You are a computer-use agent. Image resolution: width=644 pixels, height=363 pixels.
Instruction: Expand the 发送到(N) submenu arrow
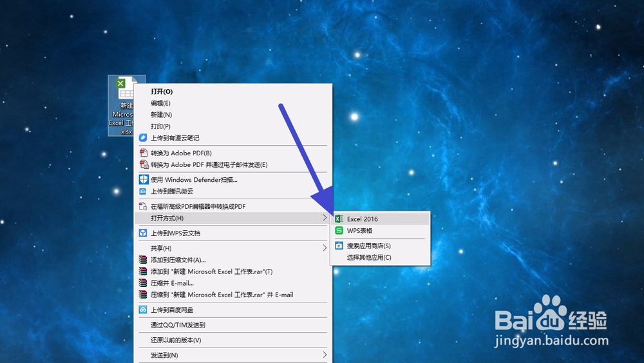(x=325, y=355)
